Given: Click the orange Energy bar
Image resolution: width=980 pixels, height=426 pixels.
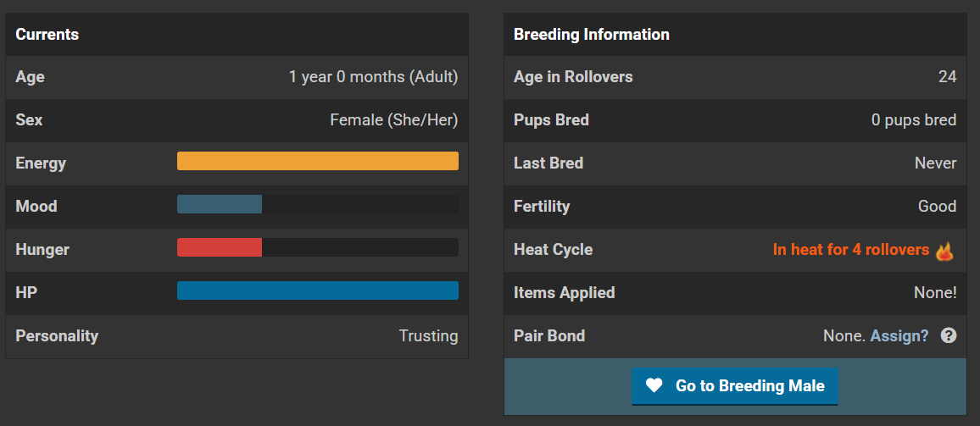Looking at the screenshot, I should 318,161.
